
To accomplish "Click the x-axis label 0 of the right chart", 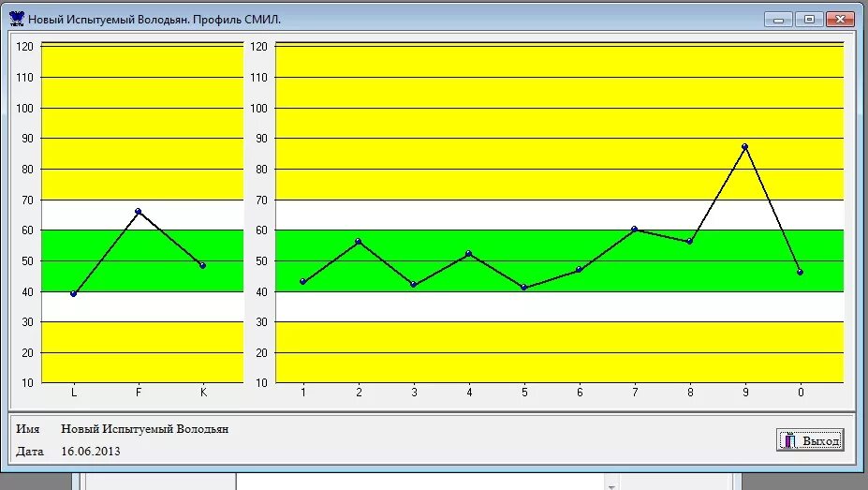I will 801,393.
